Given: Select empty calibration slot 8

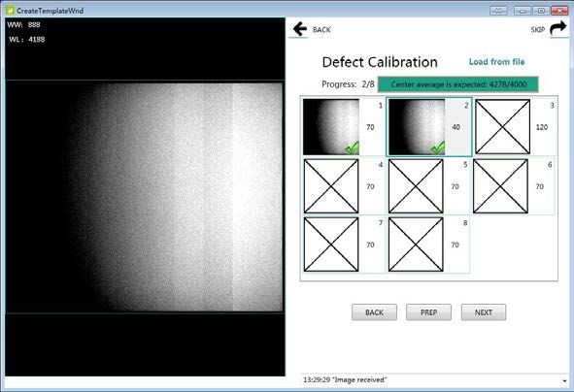Looking at the screenshot, I should 416,245.
